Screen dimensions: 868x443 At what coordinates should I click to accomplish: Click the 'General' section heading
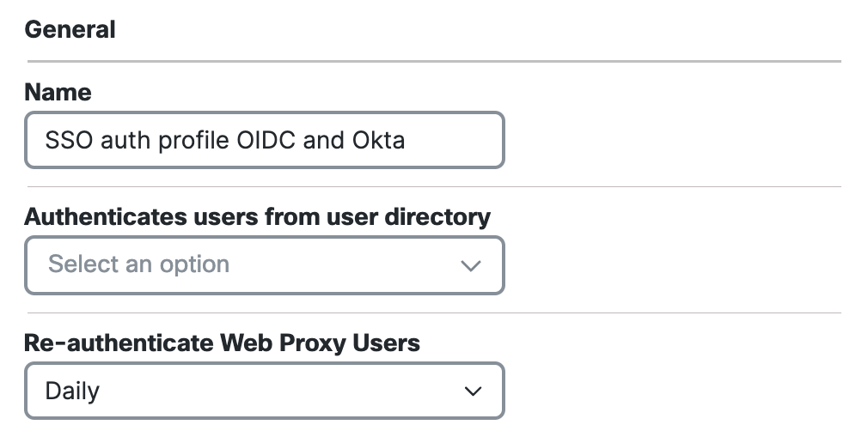pyautogui.click(x=70, y=29)
